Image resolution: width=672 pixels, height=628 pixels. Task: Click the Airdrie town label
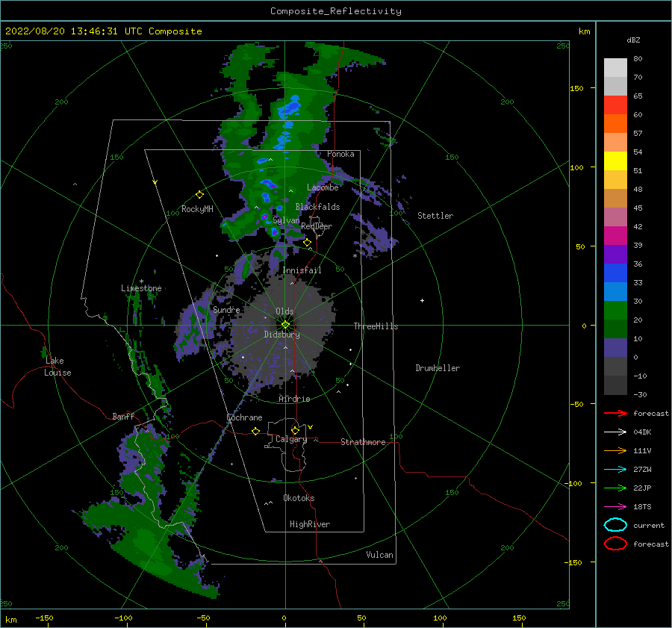point(294,399)
